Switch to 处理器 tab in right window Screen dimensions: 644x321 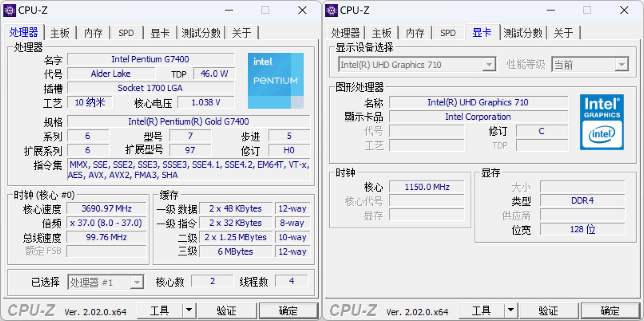(346, 33)
